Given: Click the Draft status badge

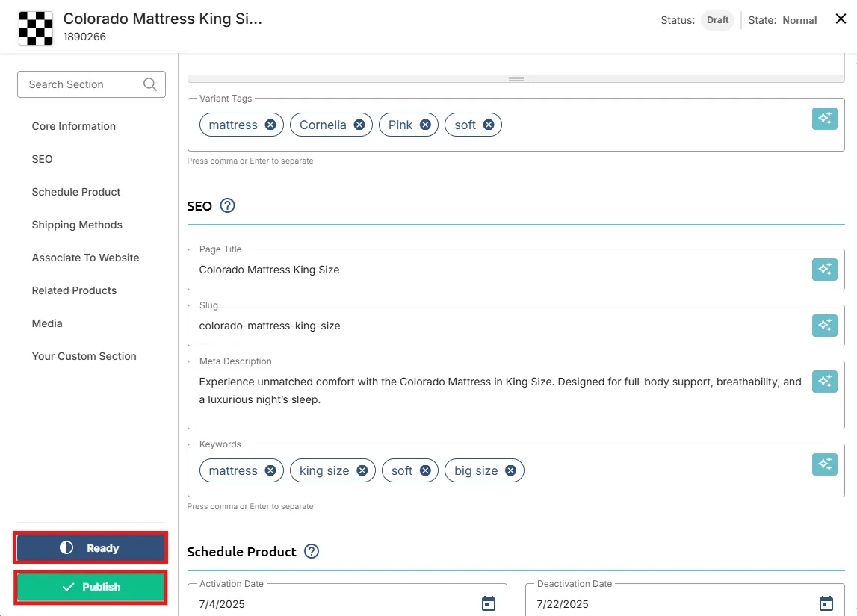Looking at the screenshot, I should 717,20.
